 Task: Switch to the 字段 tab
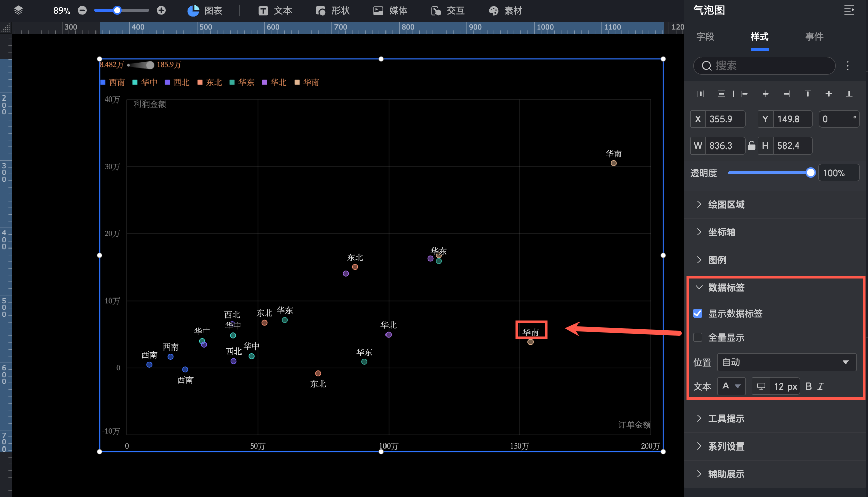[x=705, y=37]
